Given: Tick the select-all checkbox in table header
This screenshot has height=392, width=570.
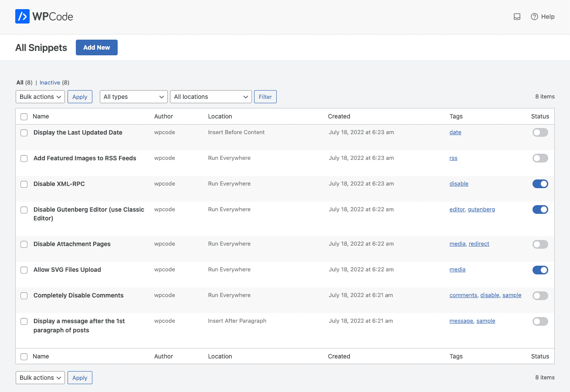Looking at the screenshot, I should (x=24, y=117).
